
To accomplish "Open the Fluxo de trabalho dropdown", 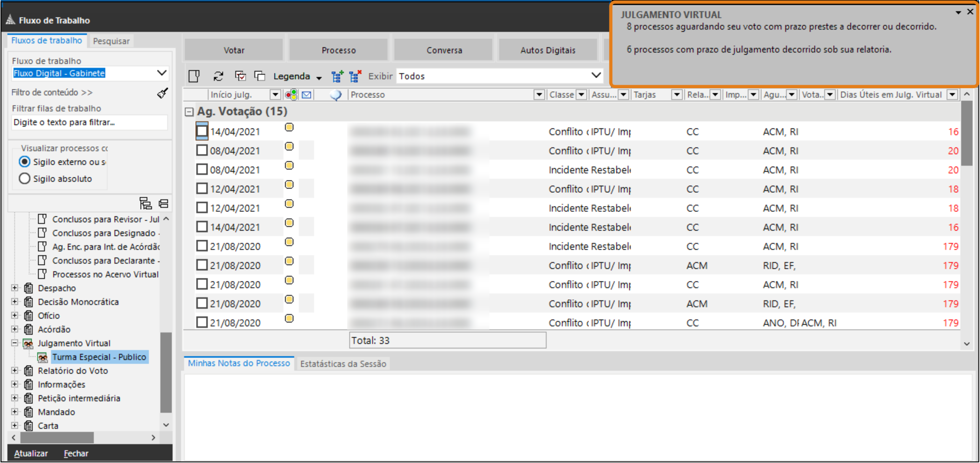I will [x=162, y=73].
